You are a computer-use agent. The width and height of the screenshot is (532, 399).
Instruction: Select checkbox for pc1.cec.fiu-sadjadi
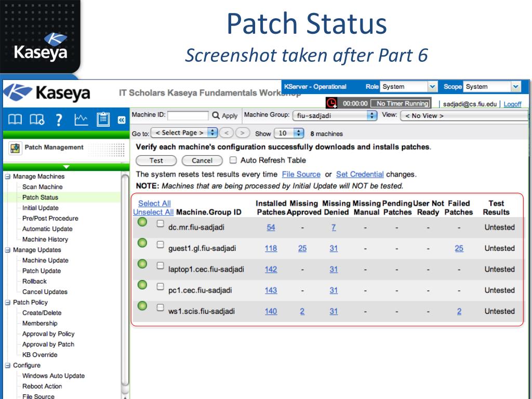point(160,287)
